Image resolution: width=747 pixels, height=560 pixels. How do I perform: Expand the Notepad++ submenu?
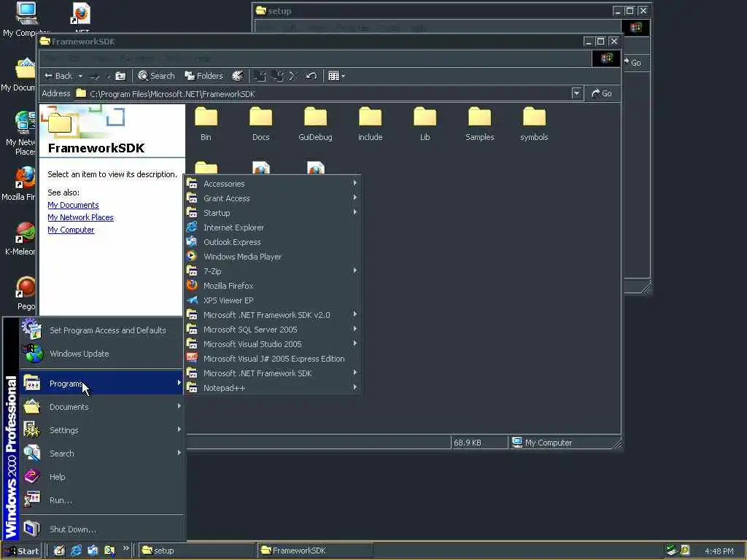pos(273,388)
